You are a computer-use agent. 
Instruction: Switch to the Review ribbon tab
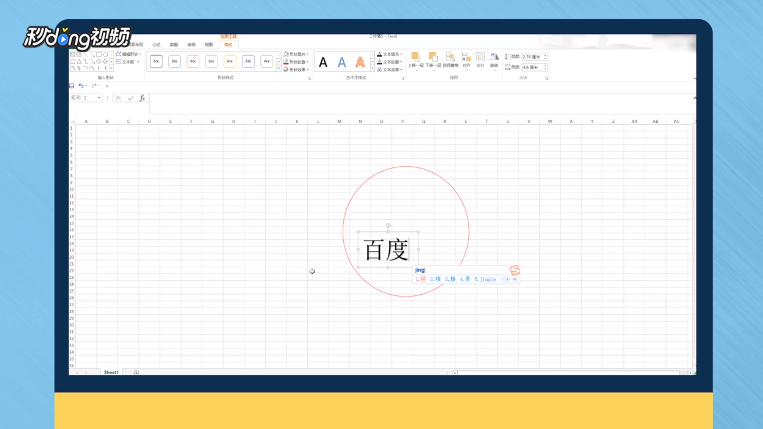(x=191, y=45)
